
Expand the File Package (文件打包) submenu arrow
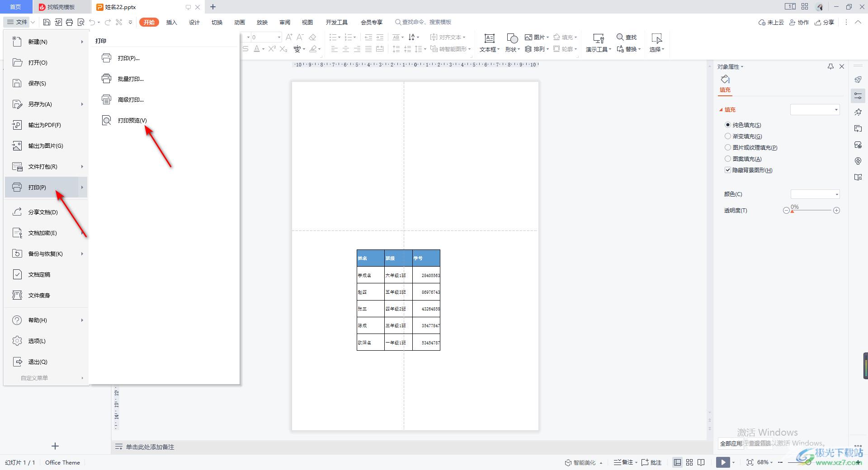(82, 167)
